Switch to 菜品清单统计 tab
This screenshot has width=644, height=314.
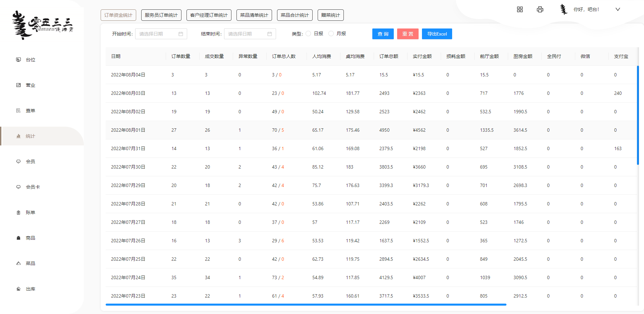pos(254,15)
